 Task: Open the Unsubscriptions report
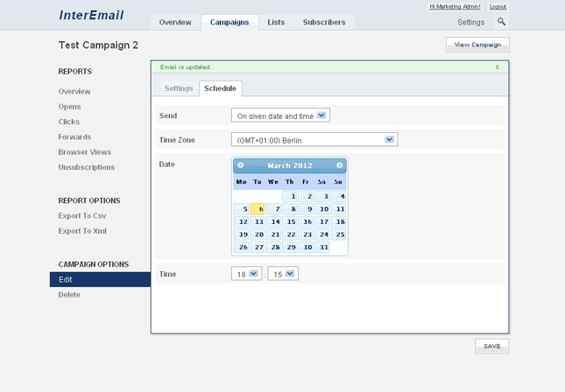[x=86, y=167]
